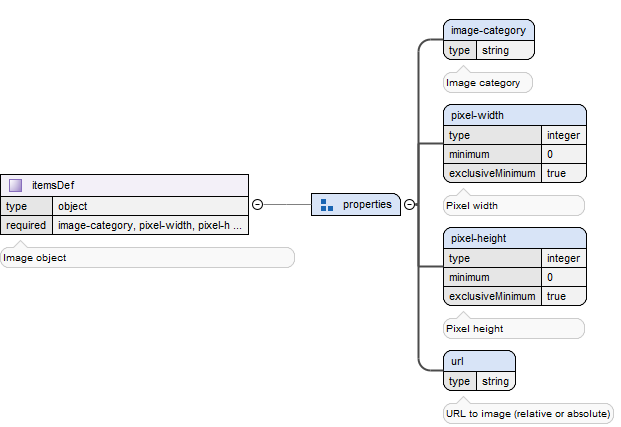Click the itemsDef object icon
Image resolution: width=621 pixels, height=427 pixels.
point(15,185)
